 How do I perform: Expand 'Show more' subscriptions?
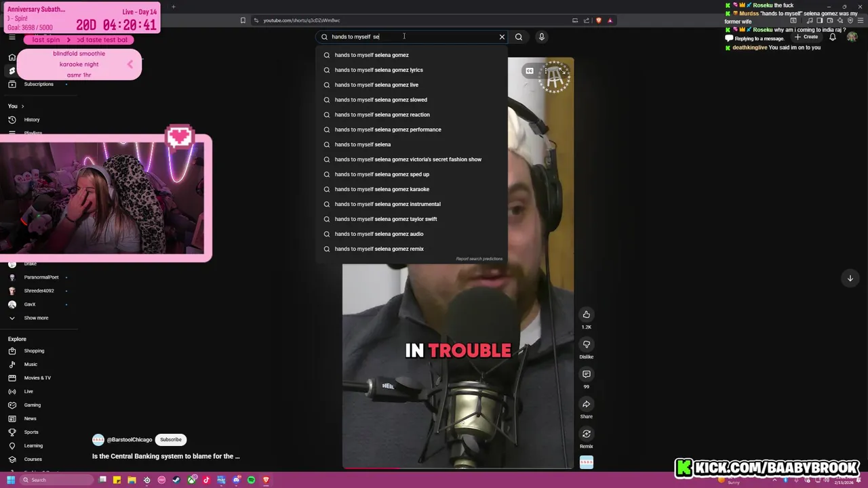pos(36,318)
